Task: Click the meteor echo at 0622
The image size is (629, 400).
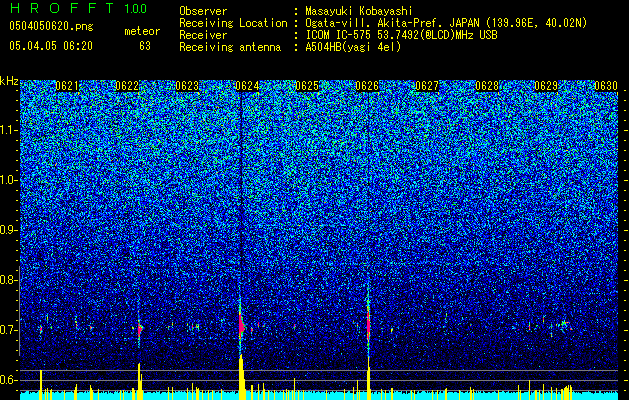Action: tap(140, 329)
